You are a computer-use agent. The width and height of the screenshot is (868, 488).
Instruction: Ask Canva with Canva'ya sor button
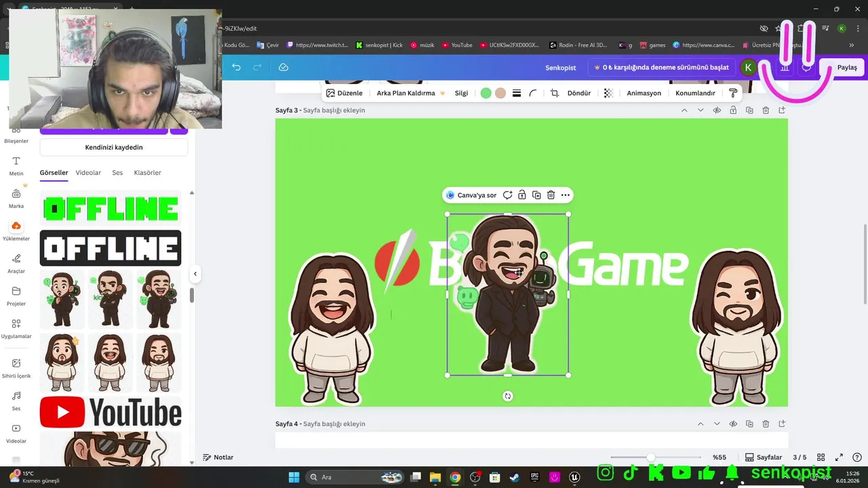click(471, 195)
